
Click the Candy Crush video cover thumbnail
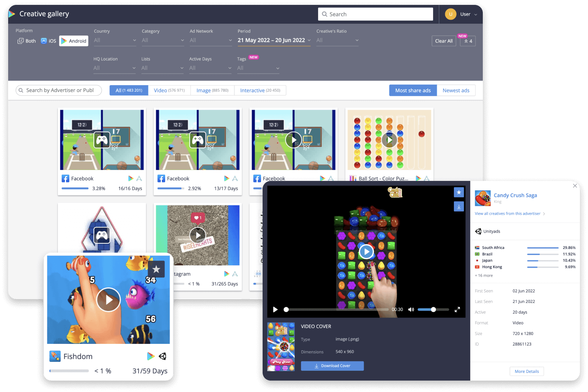281,347
